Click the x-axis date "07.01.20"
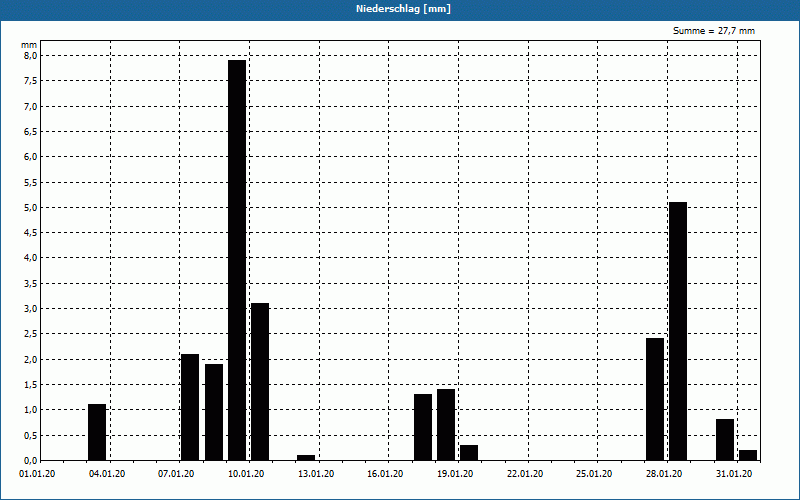This screenshot has height=500, width=800. pos(176,474)
